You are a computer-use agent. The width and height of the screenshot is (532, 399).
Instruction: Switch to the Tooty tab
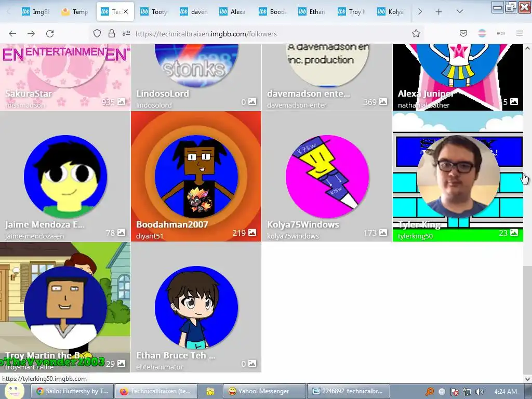coord(155,12)
